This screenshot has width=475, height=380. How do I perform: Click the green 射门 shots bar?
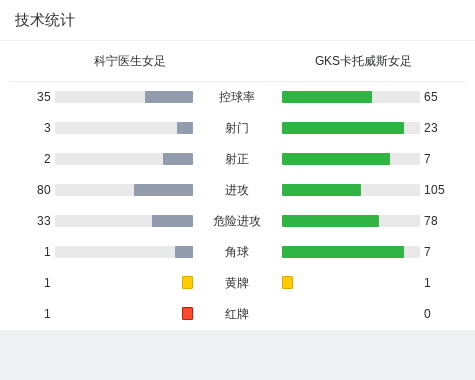click(x=343, y=128)
